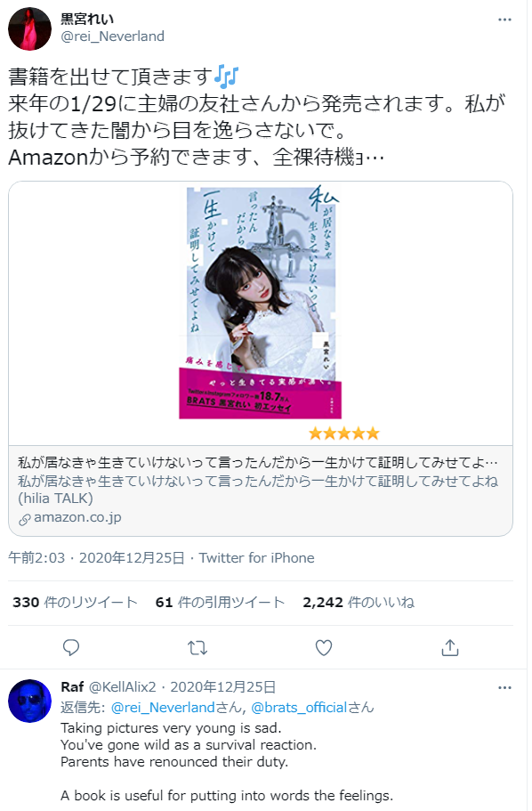Click the music notes emoji in the tweet
532x811 pixels.
(227, 77)
